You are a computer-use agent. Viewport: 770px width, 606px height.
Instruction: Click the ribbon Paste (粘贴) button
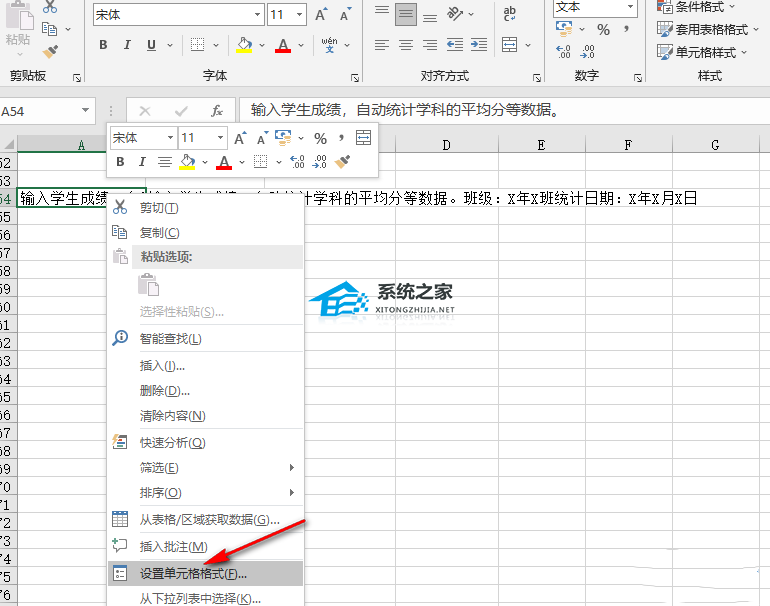pyautogui.click(x=19, y=25)
